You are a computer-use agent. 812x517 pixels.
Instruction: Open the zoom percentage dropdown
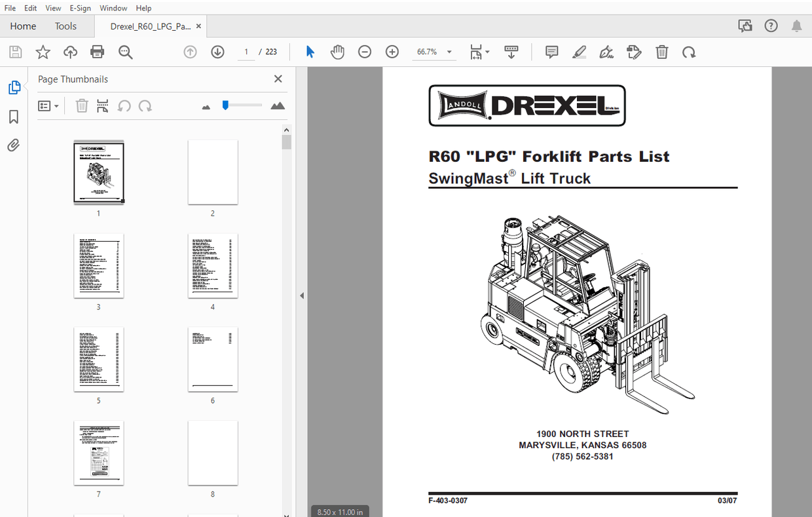[449, 51]
